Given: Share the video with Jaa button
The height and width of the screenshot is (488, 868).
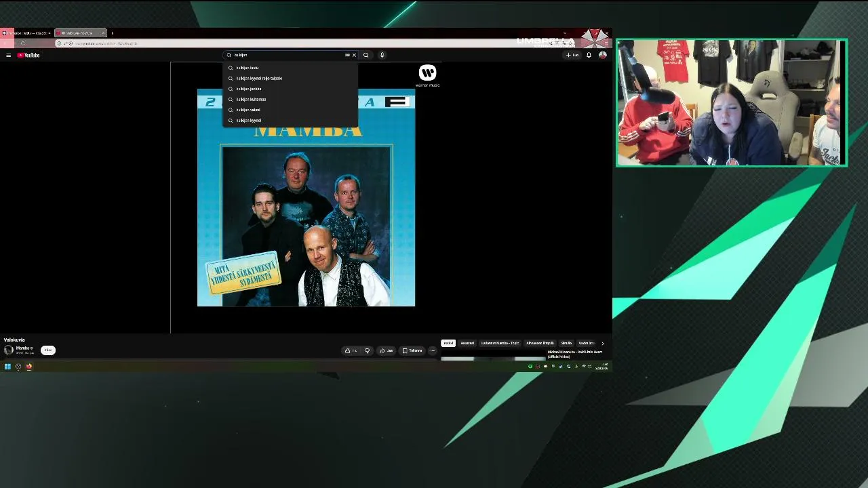Looking at the screenshot, I should coord(386,350).
